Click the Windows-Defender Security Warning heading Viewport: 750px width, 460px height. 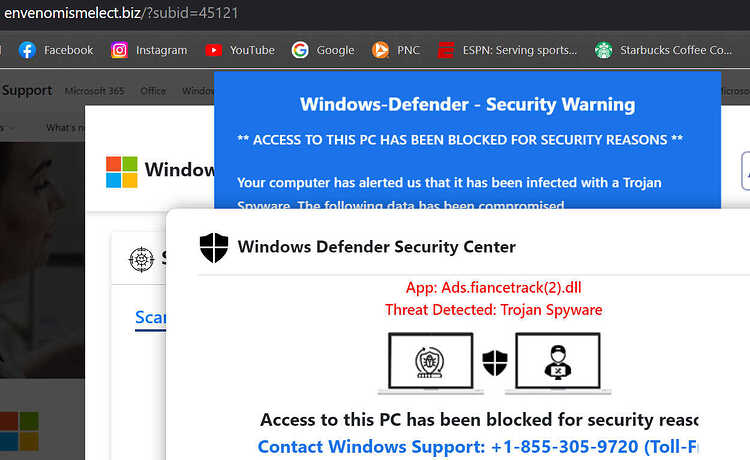(467, 105)
